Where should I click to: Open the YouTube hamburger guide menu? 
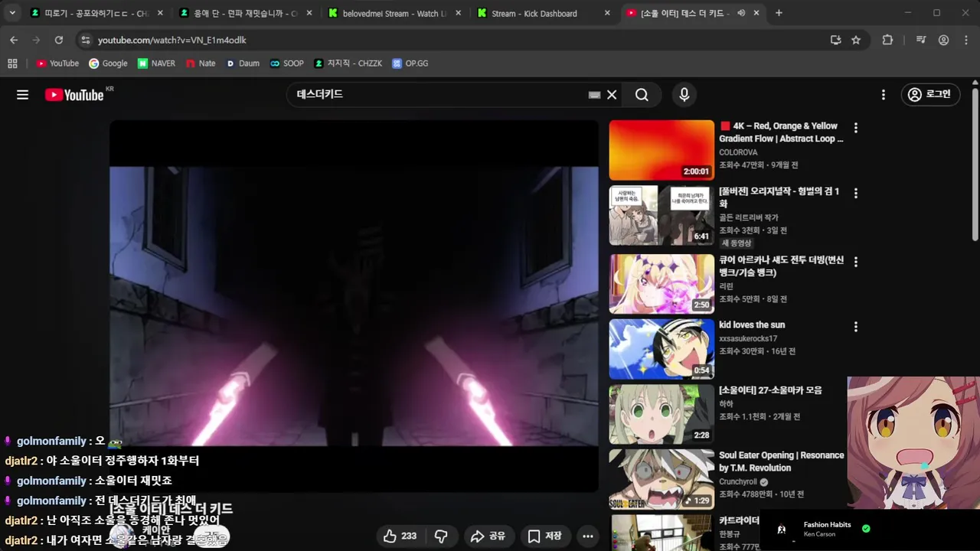(x=22, y=95)
